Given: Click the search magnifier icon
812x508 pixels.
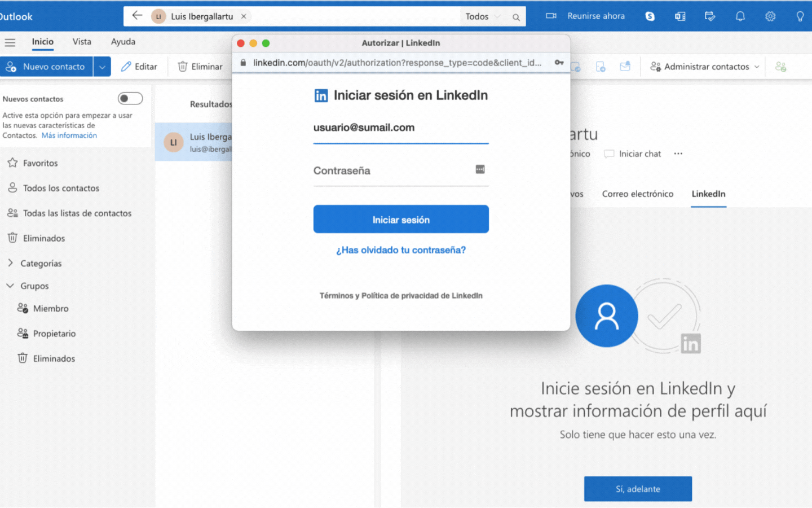Looking at the screenshot, I should coord(516,17).
